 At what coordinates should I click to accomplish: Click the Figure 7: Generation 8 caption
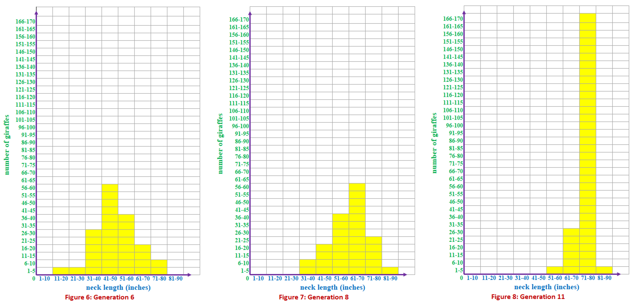314,297
